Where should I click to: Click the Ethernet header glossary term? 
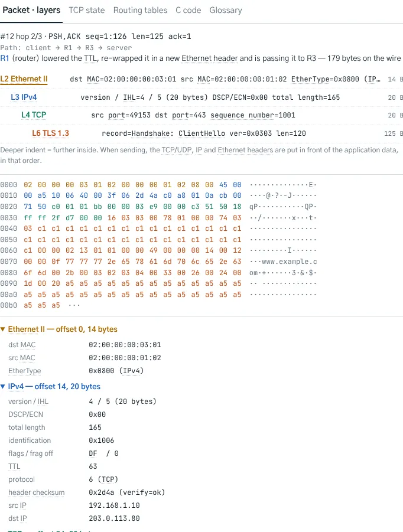coord(210,58)
